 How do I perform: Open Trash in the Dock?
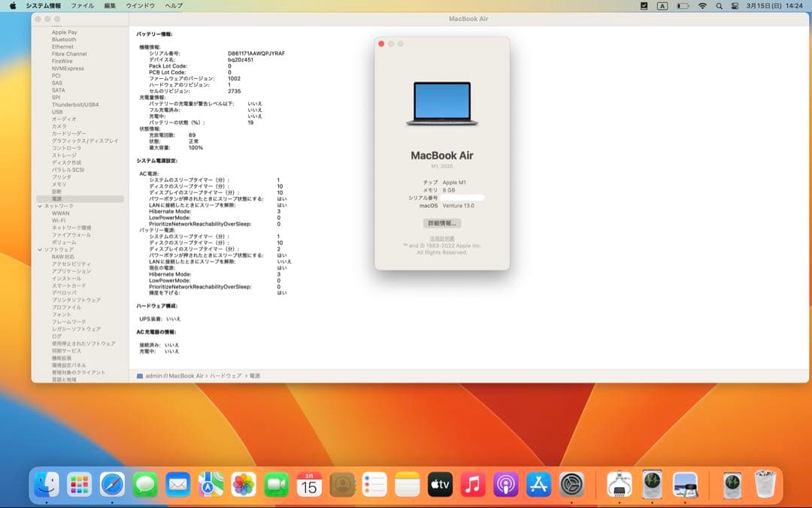pos(765,484)
